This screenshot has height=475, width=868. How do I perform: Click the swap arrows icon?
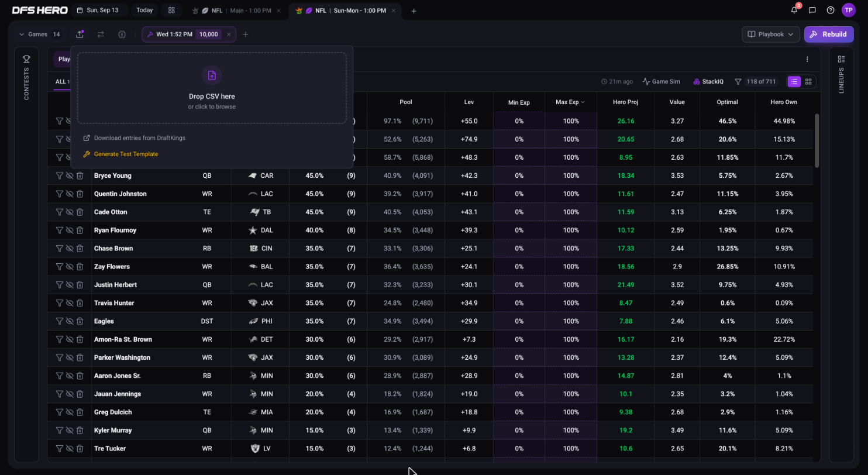pos(101,35)
